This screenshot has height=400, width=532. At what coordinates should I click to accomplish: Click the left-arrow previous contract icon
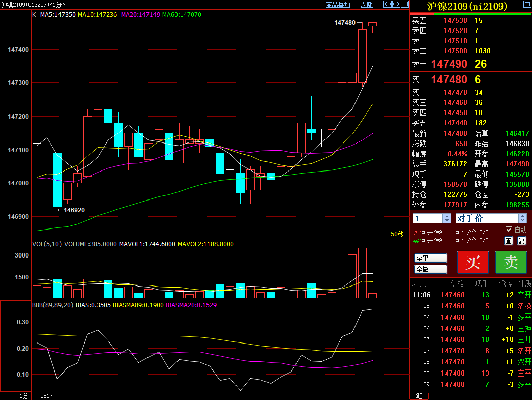point(387,4)
